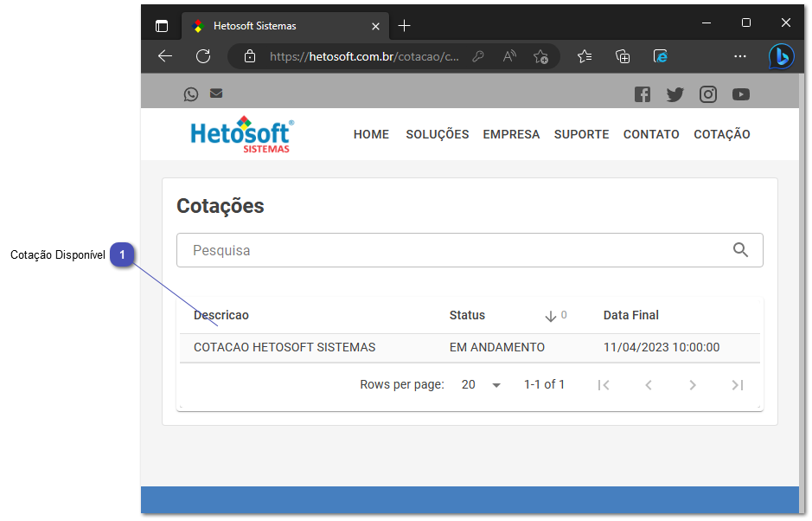Open Hetosoft's Twitter profile icon
Screen dimensions: 812x521
[x=675, y=93]
